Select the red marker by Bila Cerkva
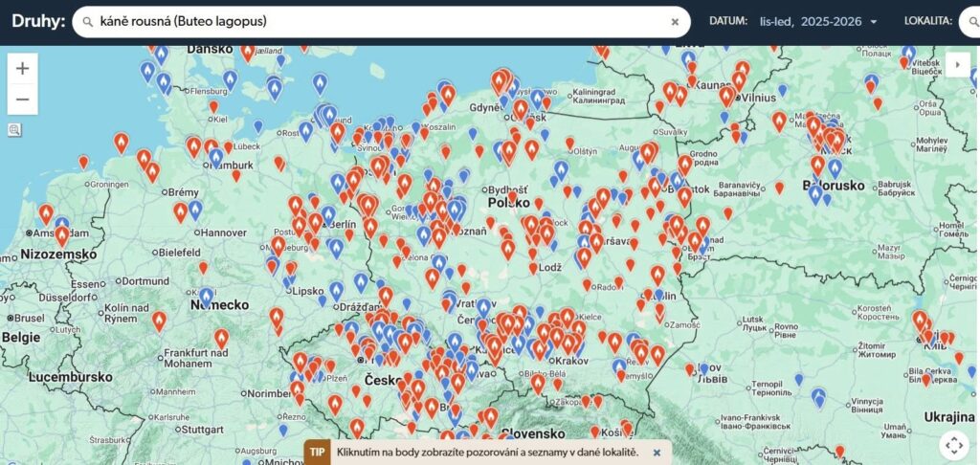 click(925, 379)
